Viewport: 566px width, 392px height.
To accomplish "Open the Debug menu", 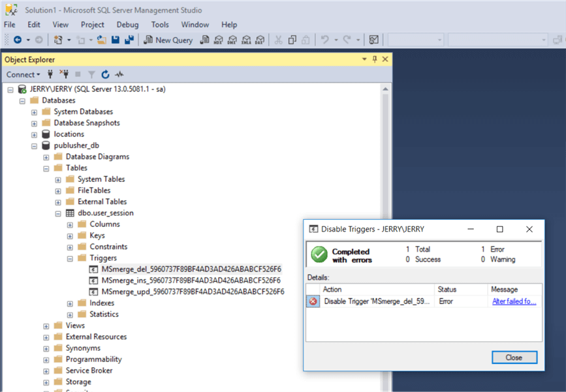I will pyautogui.click(x=127, y=25).
